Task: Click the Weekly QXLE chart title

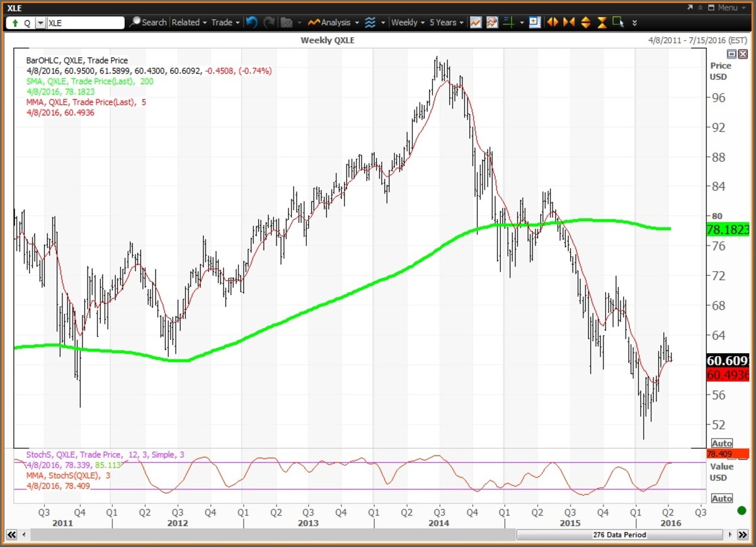Action: (x=326, y=40)
